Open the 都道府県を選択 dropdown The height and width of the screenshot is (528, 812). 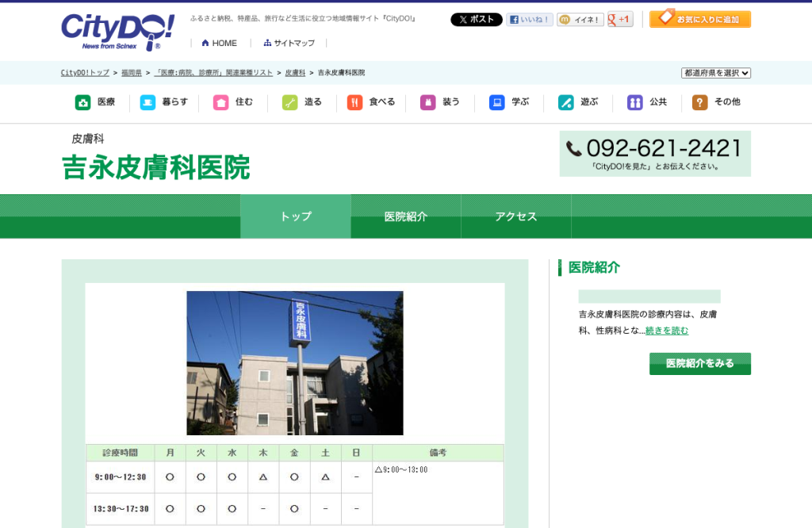[x=716, y=73]
